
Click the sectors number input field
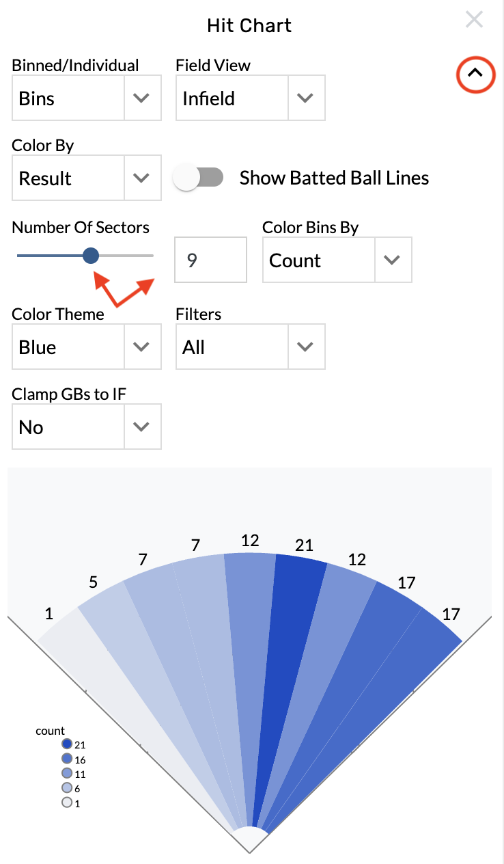(x=210, y=260)
